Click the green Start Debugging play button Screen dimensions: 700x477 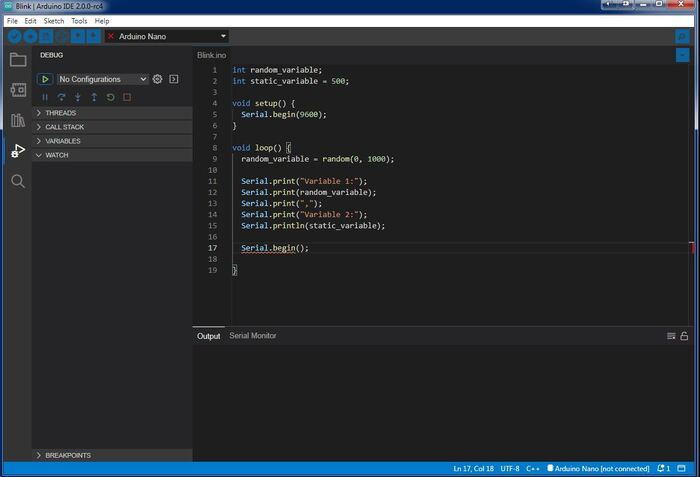tap(44, 79)
